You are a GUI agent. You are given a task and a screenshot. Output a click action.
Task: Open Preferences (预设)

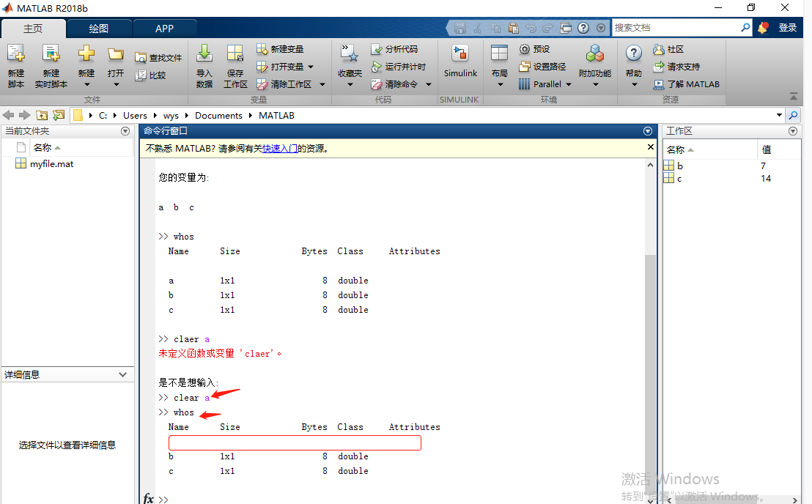click(x=534, y=49)
